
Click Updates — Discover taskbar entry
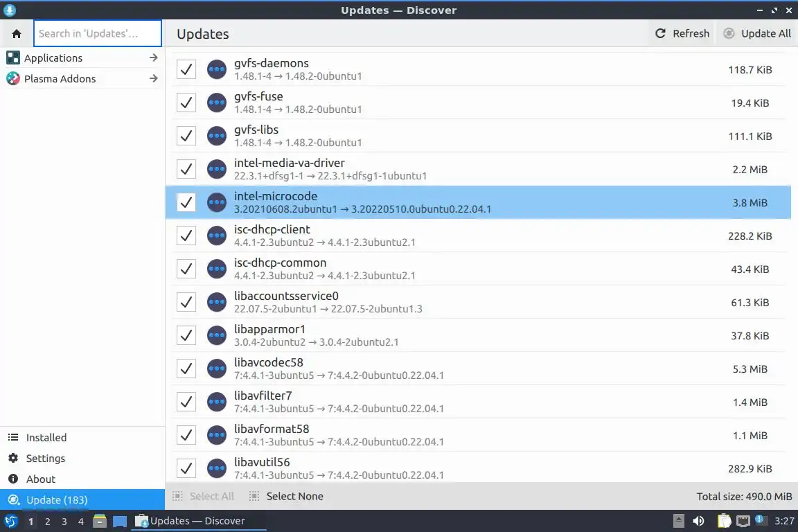point(199,521)
